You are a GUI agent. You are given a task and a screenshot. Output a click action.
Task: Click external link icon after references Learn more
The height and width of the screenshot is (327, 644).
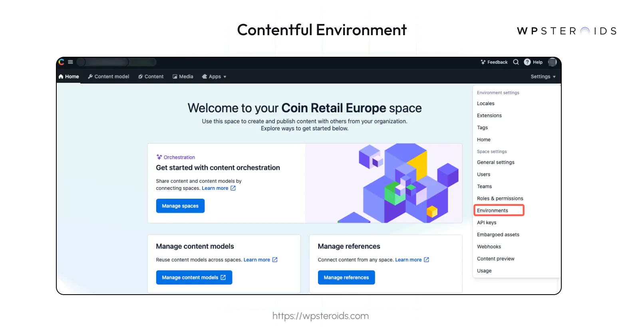(426, 260)
